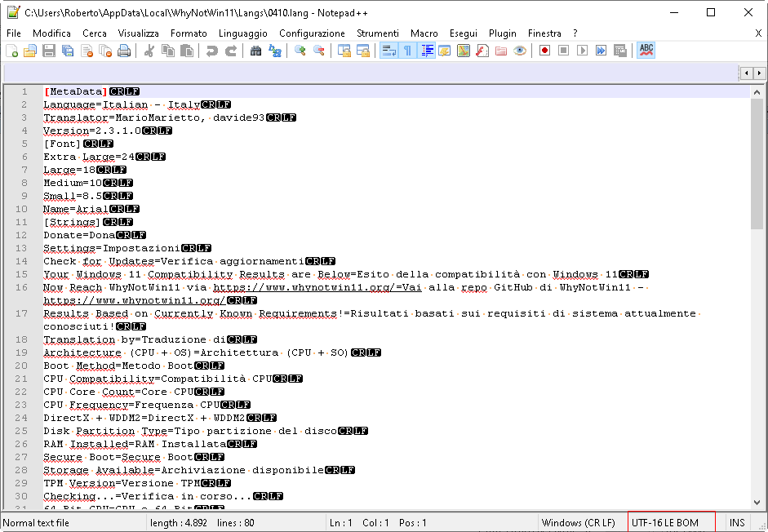Start recording a macro
Viewport: 768px width, 532px height.
544,50
